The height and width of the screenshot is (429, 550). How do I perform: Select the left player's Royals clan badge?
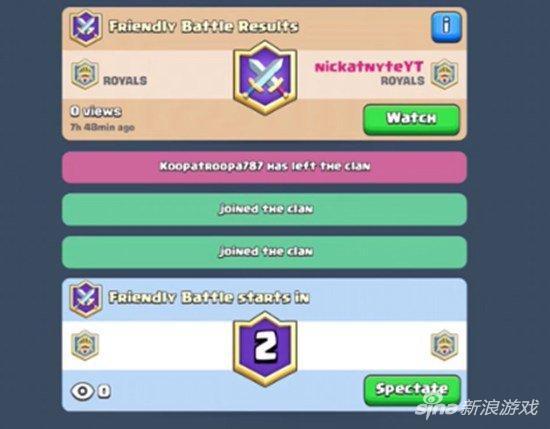(85, 74)
